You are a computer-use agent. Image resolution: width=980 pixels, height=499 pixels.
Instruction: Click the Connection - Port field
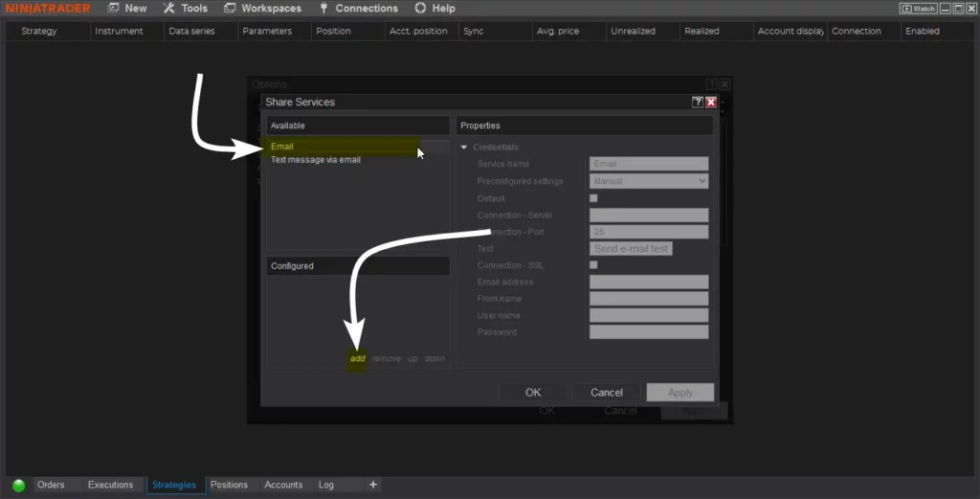(x=649, y=232)
